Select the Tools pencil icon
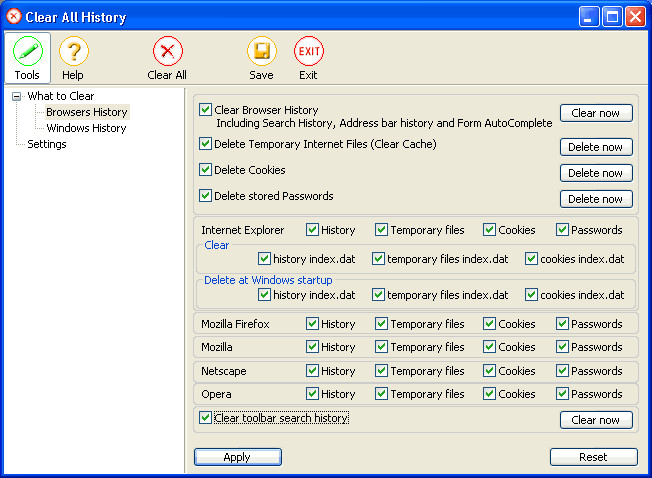 [28, 51]
